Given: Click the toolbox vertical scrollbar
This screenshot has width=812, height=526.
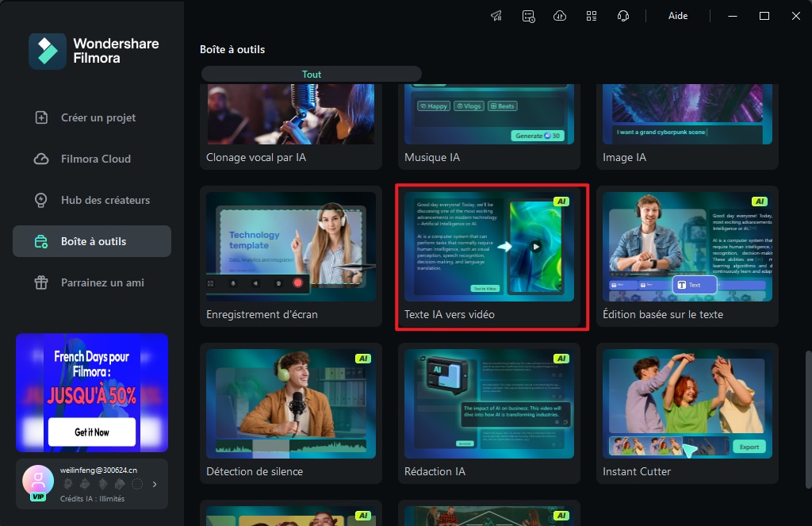Looking at the screenshot, I should coord(808,420).
